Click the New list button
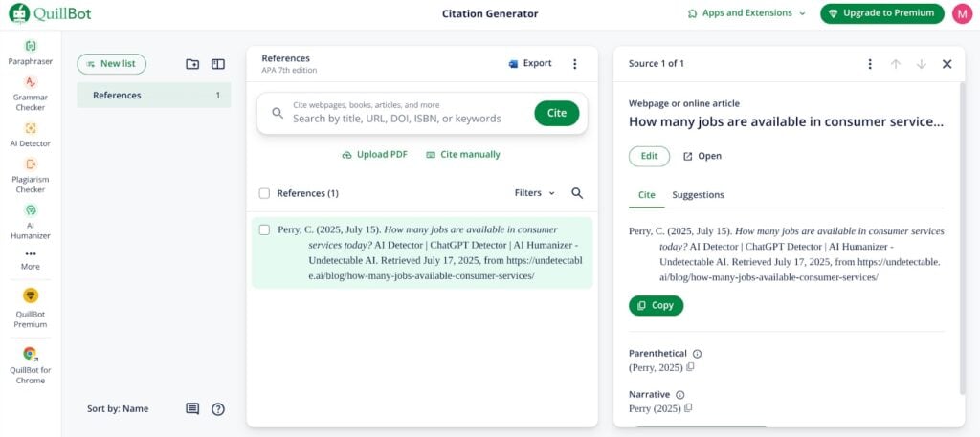The width and height of the screenshot is (980, 437). pyautogui.click(x=111, y=64)
